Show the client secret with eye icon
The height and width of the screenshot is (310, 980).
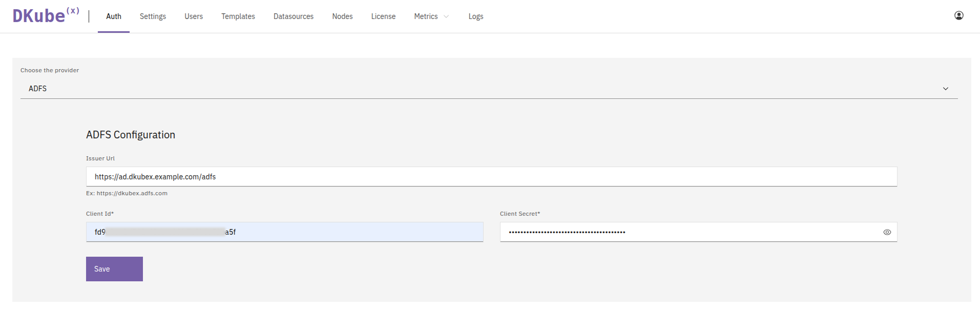click(887, 232)
